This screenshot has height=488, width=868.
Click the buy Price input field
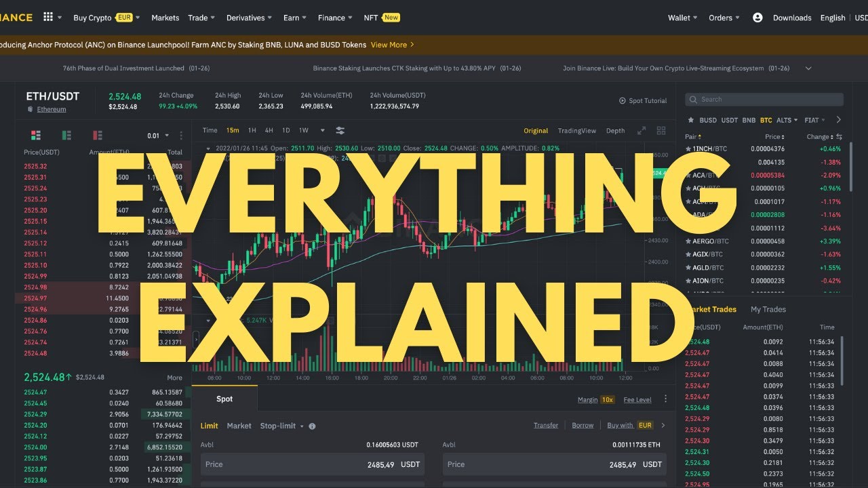(x=313, y=464)
